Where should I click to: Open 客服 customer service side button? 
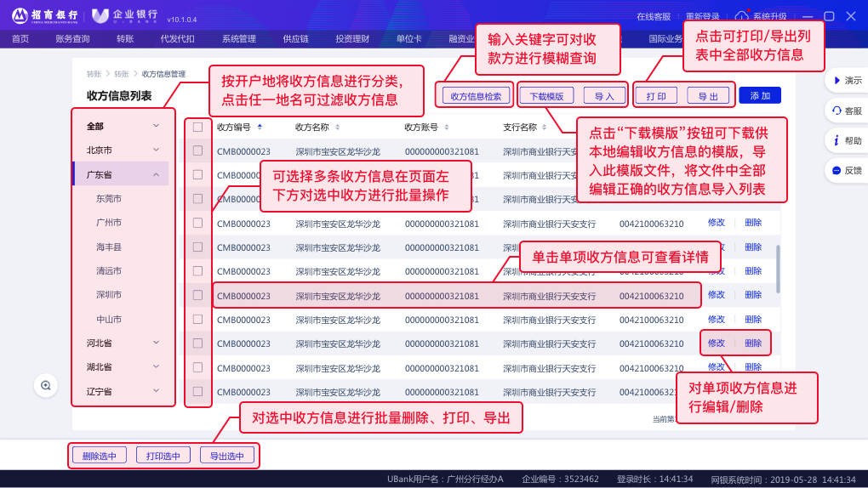(x=846, y=111)
